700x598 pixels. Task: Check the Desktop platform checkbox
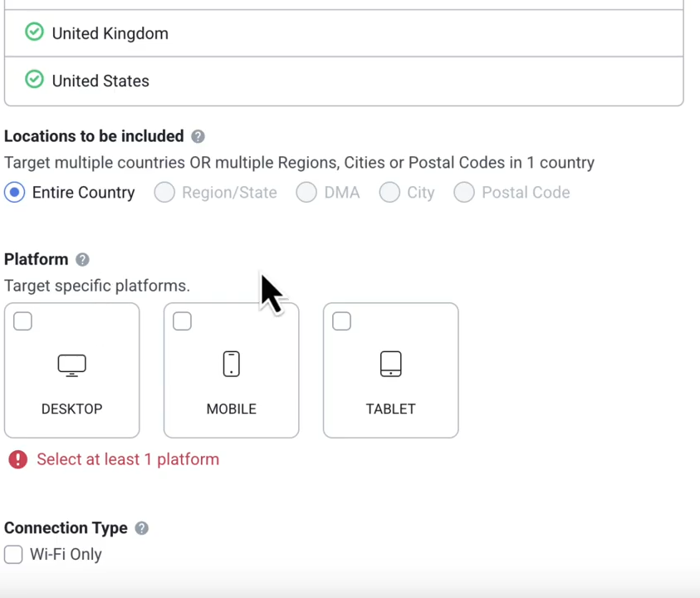point(22,321)
